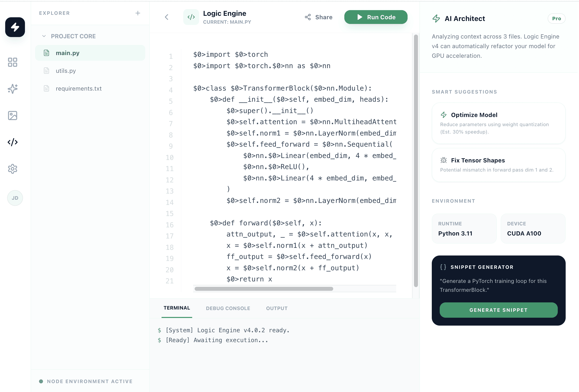Select the Optimize Model suggestion card
579x392 pixels.
pos(498,123)
